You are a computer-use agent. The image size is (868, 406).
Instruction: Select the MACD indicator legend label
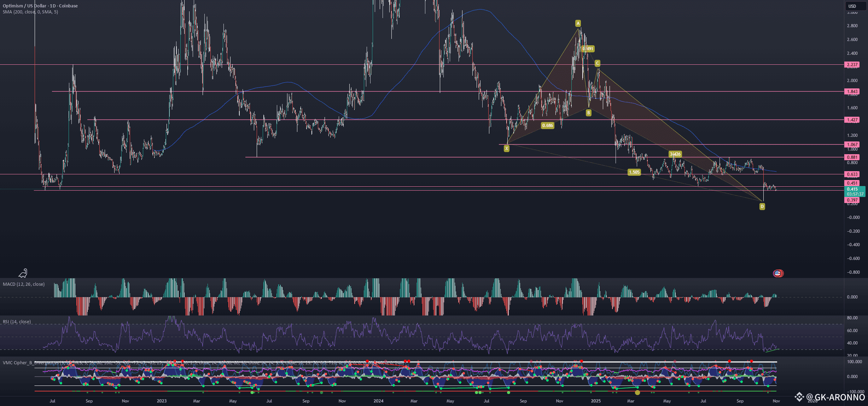pyautogui.click(x=24, y=284)
